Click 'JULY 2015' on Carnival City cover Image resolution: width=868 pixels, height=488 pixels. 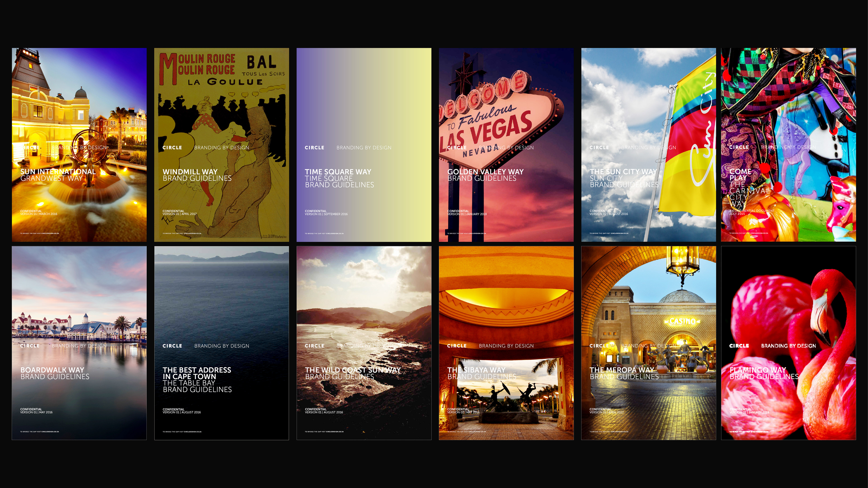[x=737, y=214]
